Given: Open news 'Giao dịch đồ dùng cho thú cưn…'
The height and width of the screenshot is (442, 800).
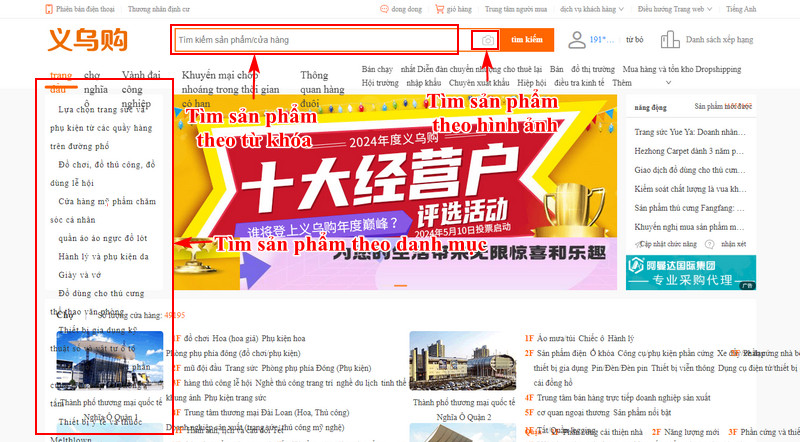Looking at the screenshot, I should click(690, 170).
